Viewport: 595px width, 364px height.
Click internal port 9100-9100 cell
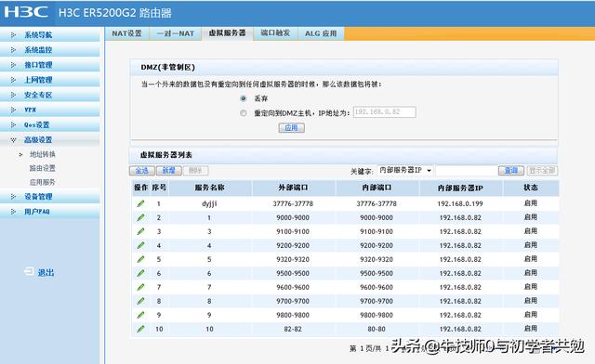click(377, 231)
